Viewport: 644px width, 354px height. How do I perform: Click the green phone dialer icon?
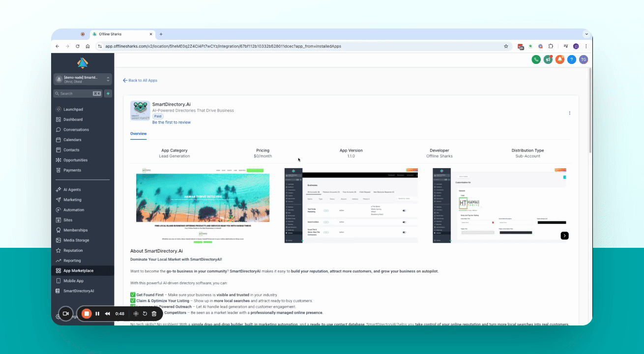click(536, 59)
